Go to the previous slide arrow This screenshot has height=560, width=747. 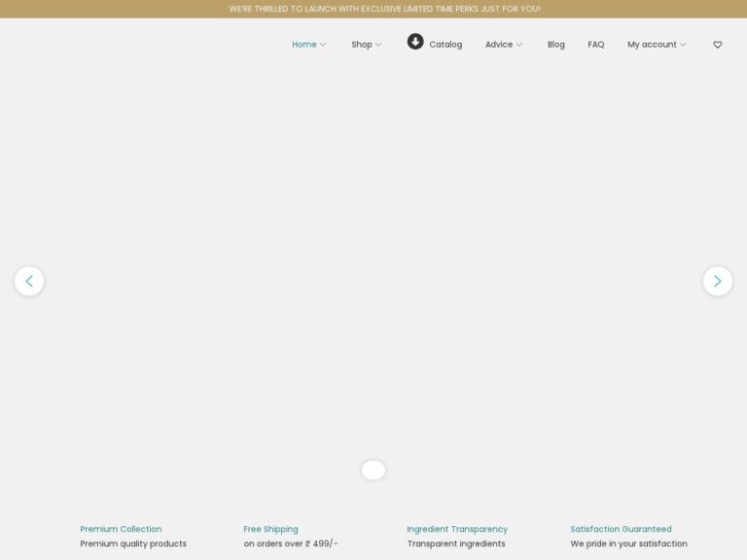tap(29, 281)
